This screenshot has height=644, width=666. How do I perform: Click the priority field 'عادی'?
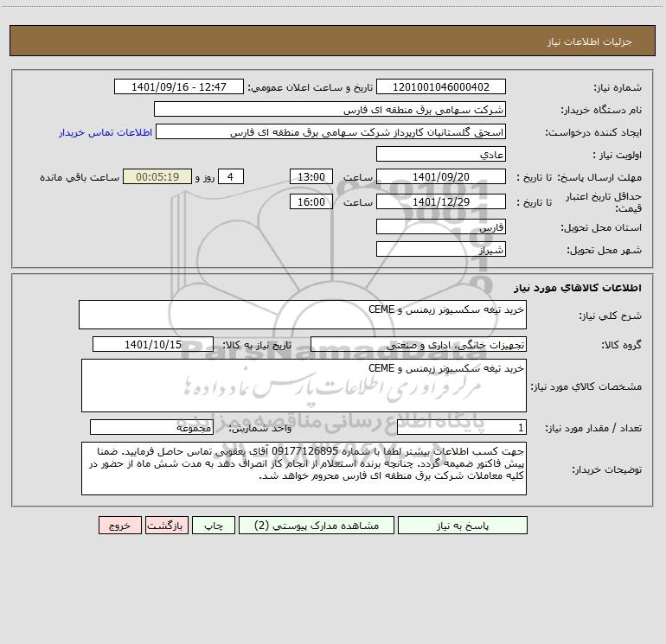(441, 154)
